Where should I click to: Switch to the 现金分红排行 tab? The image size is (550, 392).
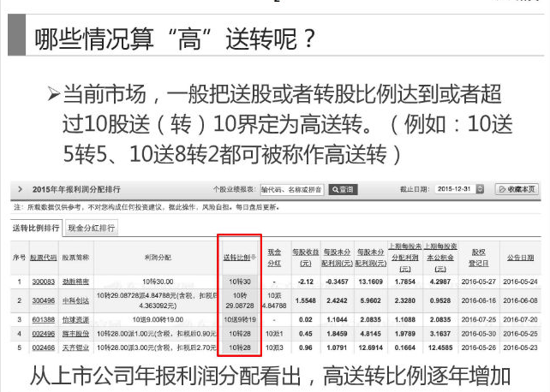[91, 228]
